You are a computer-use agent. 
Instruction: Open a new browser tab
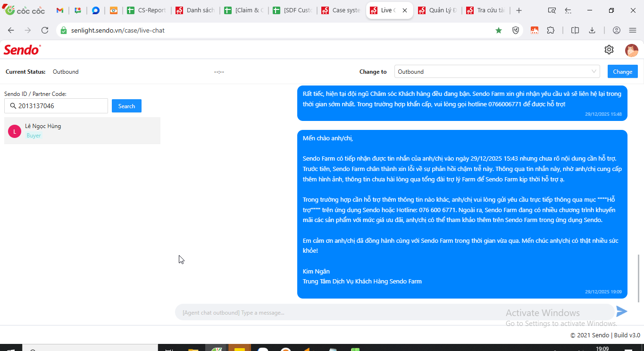pyautogui.click(x=519, y=10)
